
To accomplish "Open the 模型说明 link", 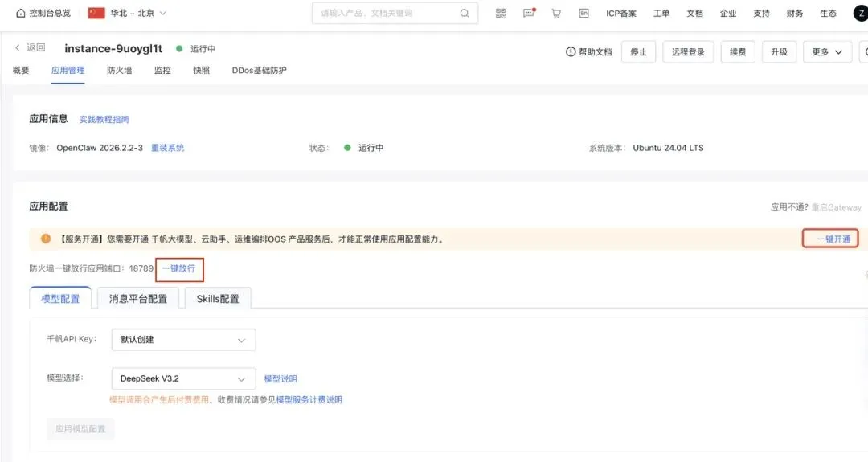I will pos(280,378).
